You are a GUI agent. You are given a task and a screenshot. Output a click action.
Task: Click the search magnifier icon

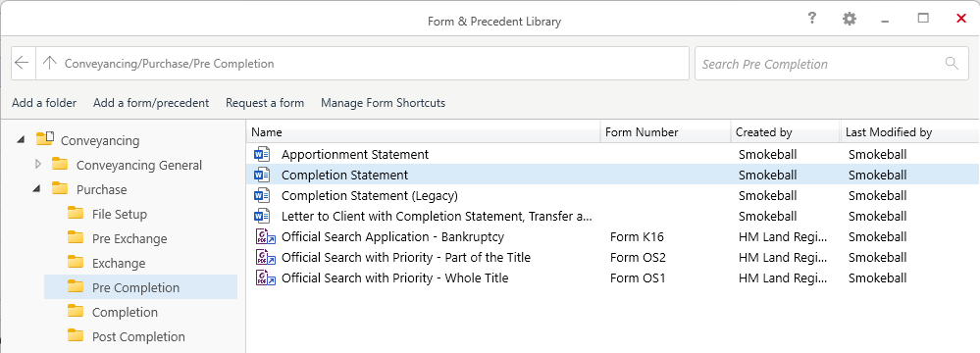point(952,63)
